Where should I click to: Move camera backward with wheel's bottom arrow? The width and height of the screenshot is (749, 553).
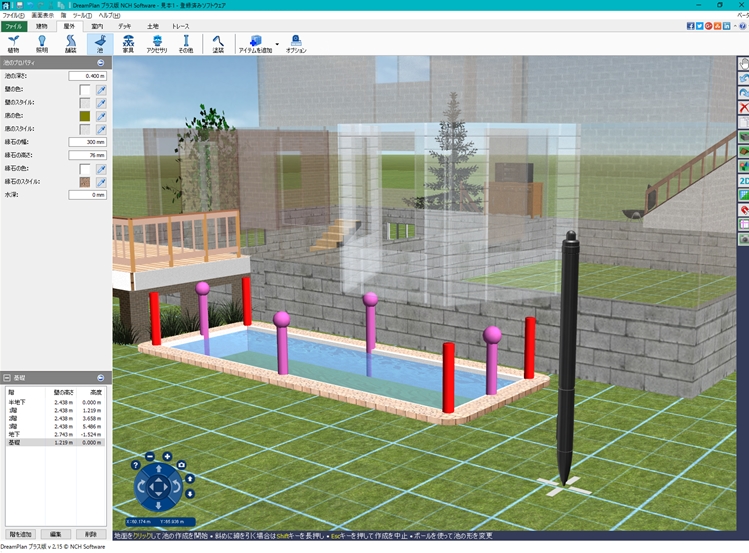tap(159, 505)
